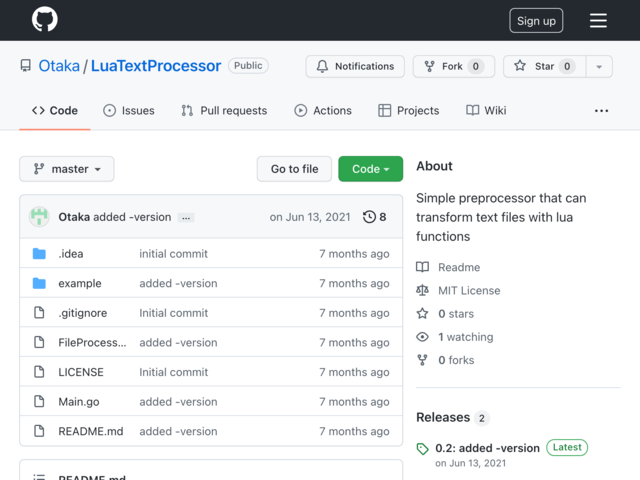The image size is (640, 480).
Task: Click the .gitignore file icon
Action: 39,313
